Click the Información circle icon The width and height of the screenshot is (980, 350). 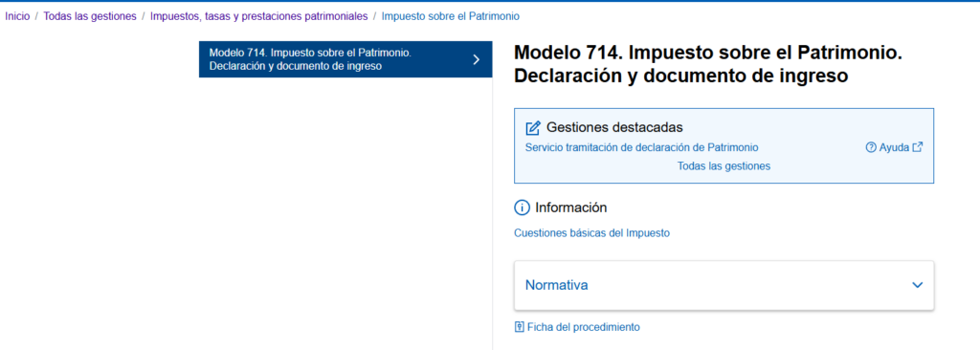522,208
